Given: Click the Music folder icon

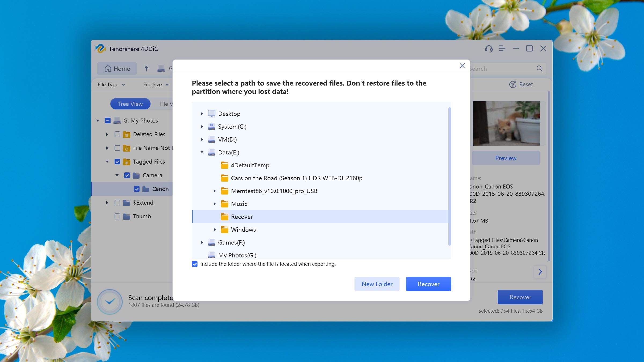Looking at the screenshot, I should click(224, 204).
